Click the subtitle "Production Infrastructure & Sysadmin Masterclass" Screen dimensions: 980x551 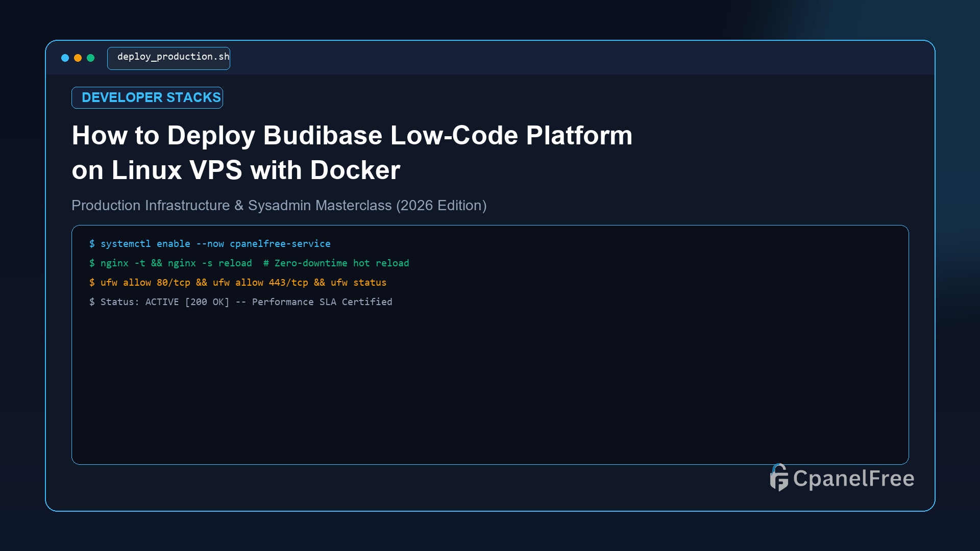279,206
